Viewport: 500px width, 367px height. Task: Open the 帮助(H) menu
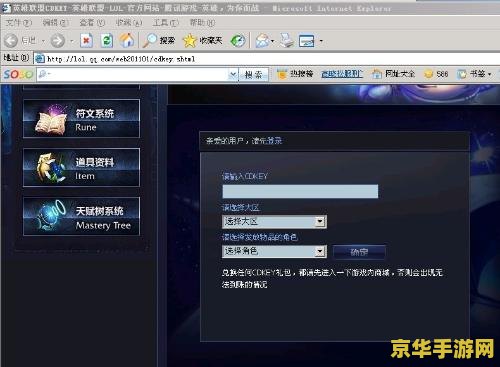[202, 23]
